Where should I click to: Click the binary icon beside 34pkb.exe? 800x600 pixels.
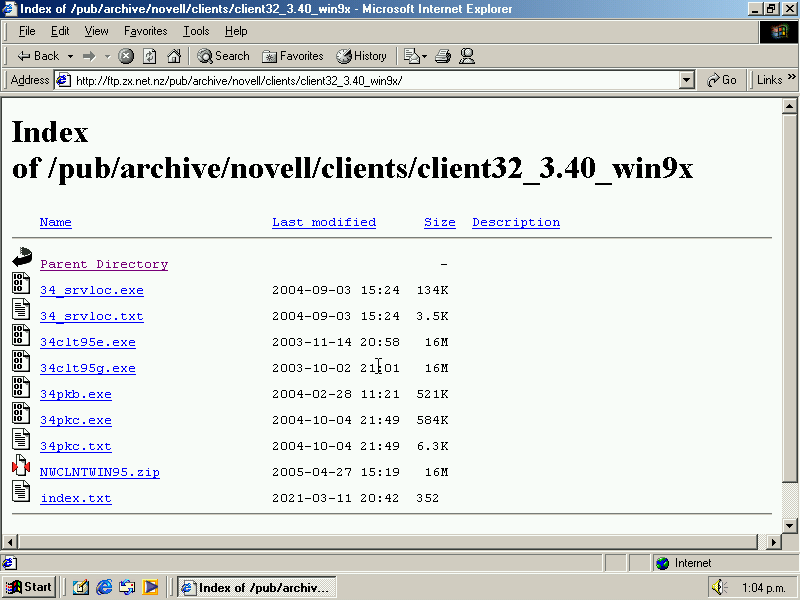pyautogui.click(x=21, y=387)
